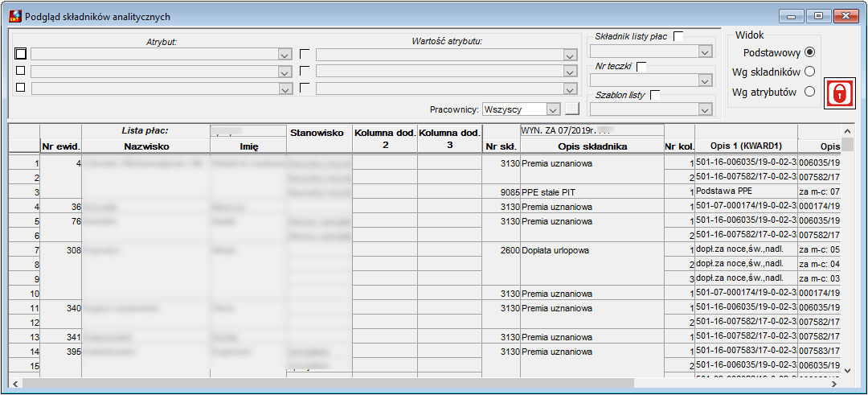Open the third Atrybut dropdown
This screenshot has height=395, width=868.
click(x=284, y=88)
